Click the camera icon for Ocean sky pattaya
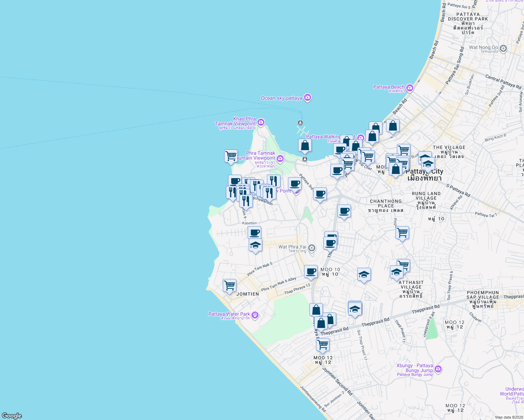Image resolution: width=524 pixels, height=420 pixels. [x=308, y=98]
